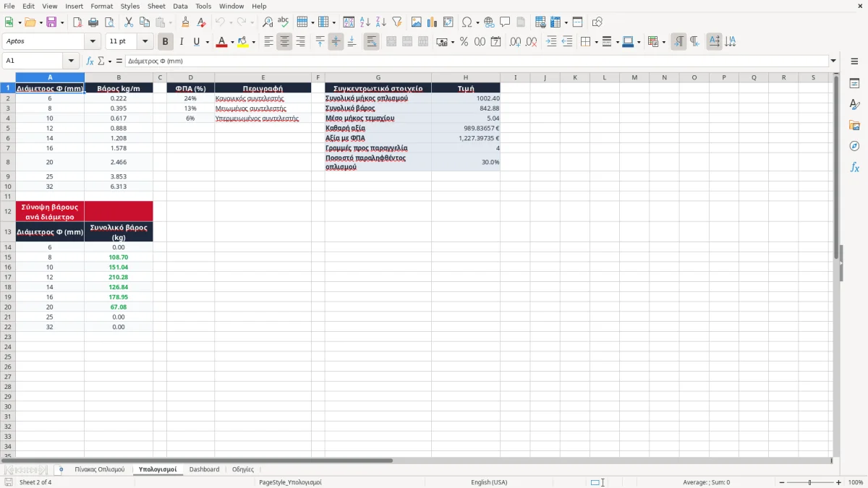The image size is (868, 488).
Task: Add a decimal place to the number
Action: pyautogui.click(x=515, y=42)
